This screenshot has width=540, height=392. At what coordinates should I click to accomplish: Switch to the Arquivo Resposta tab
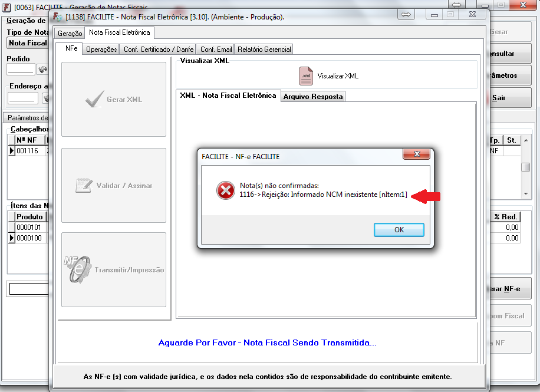pyautogui.click(x=312, y=97)
